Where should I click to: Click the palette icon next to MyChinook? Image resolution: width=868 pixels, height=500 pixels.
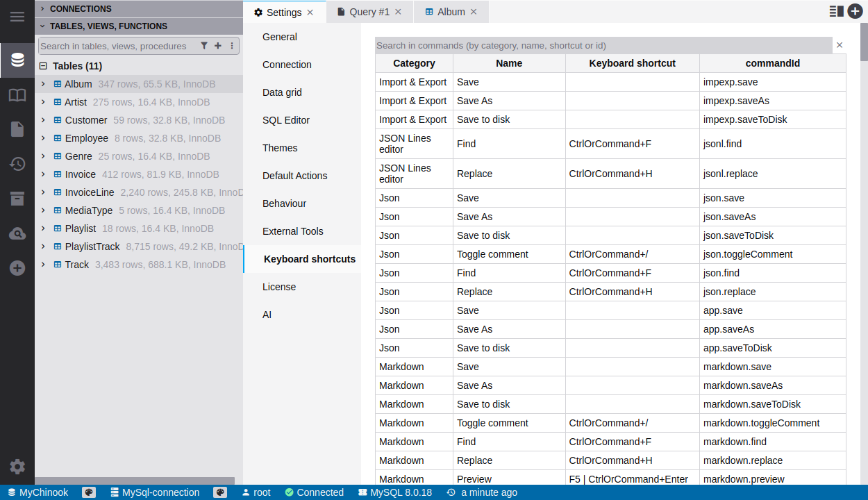point(89,492)
